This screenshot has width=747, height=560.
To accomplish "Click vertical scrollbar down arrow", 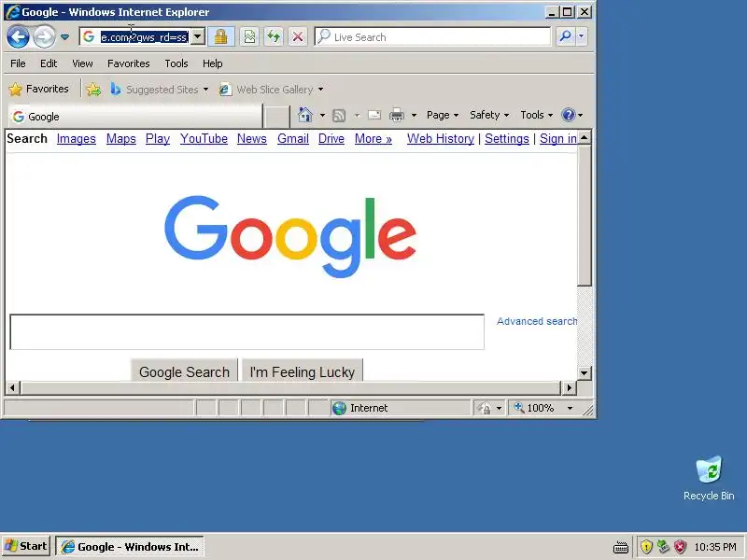I will (585, 372).
